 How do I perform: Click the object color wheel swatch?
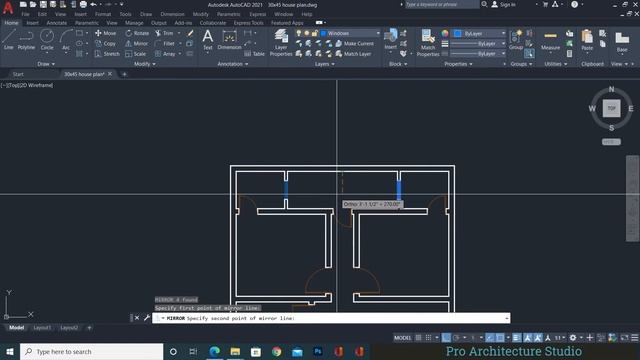445,33
